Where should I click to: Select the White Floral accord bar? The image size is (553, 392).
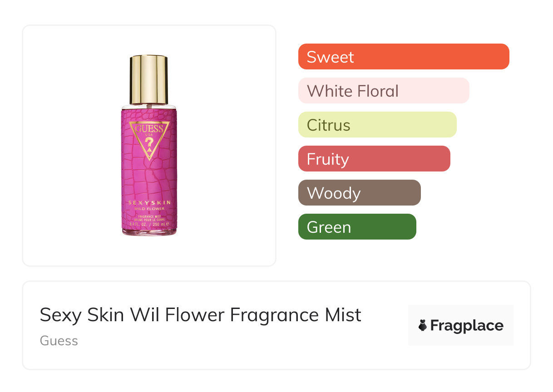(x=384, y=91)
